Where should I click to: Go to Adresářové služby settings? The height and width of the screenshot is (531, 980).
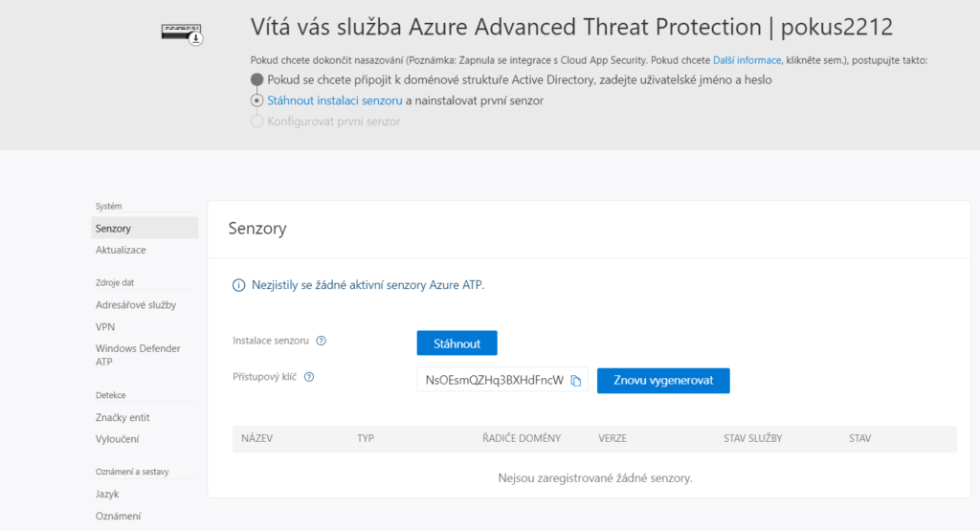pyautogui.click(x=136, y=305)
